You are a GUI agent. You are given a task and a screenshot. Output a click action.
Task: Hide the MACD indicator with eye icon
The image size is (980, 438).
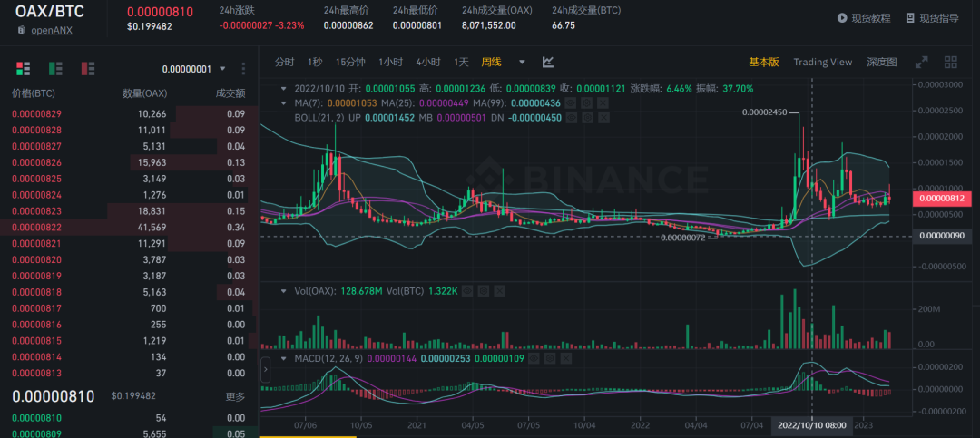pos(534,358)
